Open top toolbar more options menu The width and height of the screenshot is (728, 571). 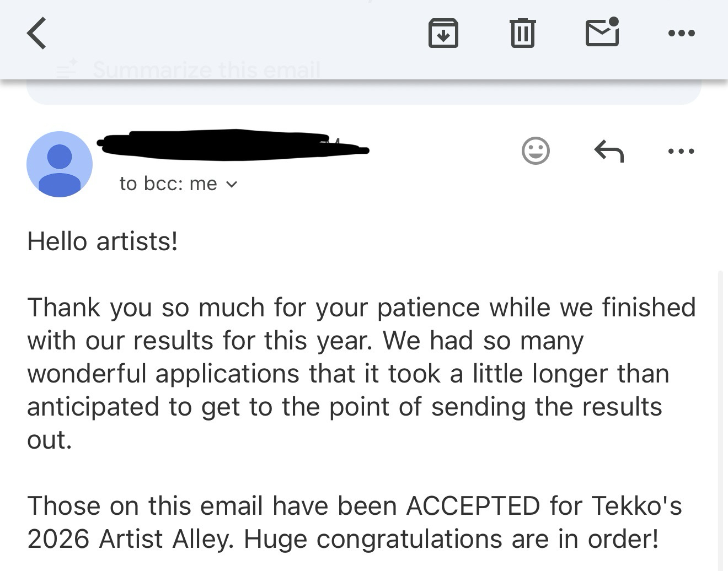tap(681, 33)
